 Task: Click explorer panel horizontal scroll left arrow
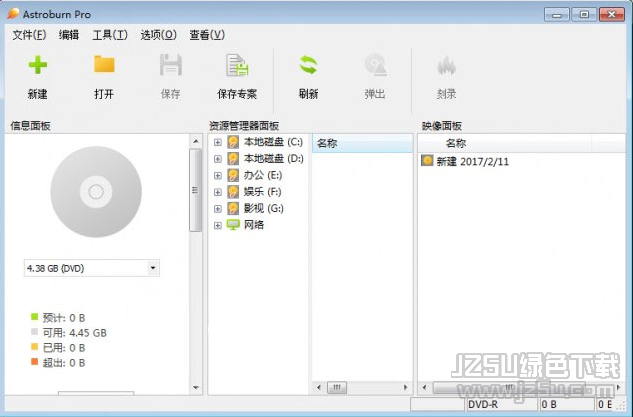[319, 388]
